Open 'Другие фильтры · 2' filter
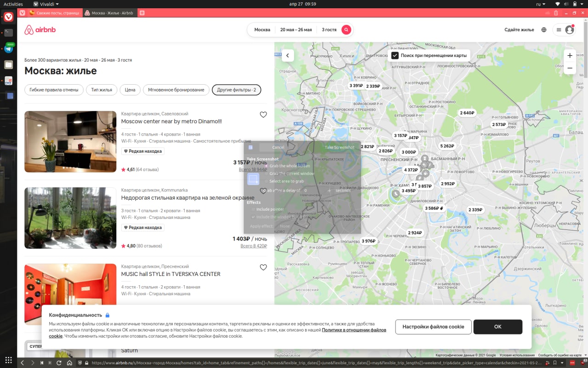 [237, 90]
